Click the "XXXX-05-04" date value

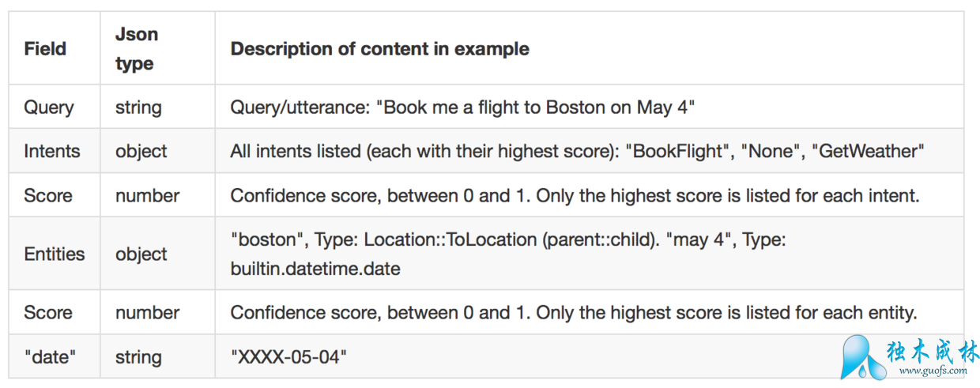point(288,357)
